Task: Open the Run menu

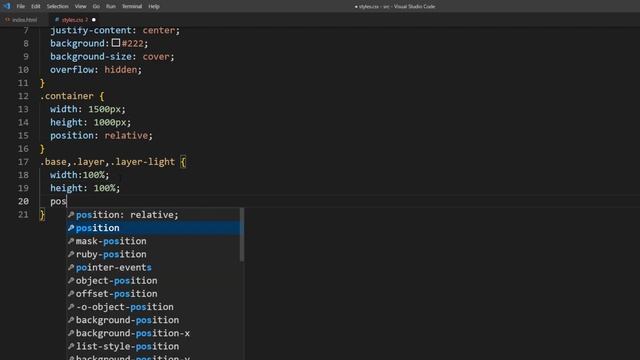Action: click(x=111, y=7)
